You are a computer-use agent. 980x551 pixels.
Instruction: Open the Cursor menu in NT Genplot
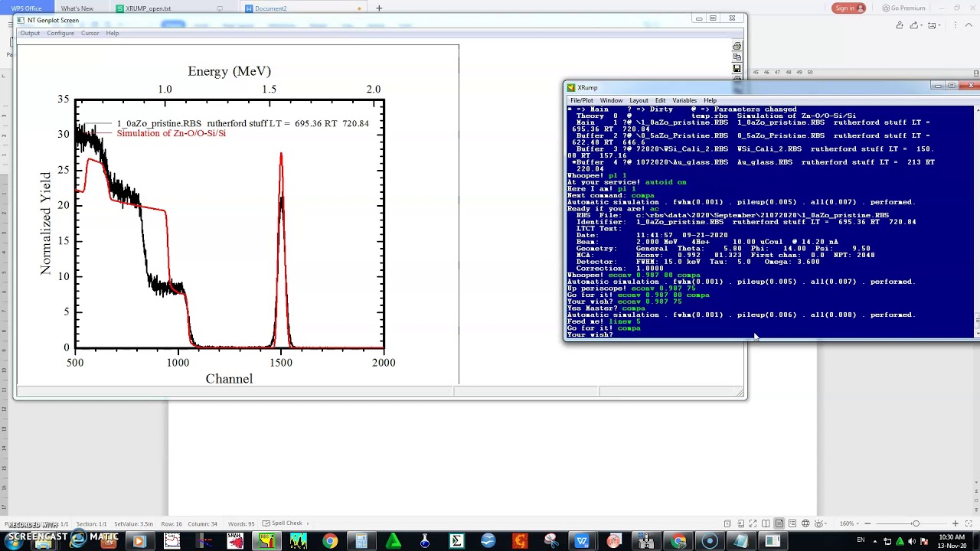point(90,33)
